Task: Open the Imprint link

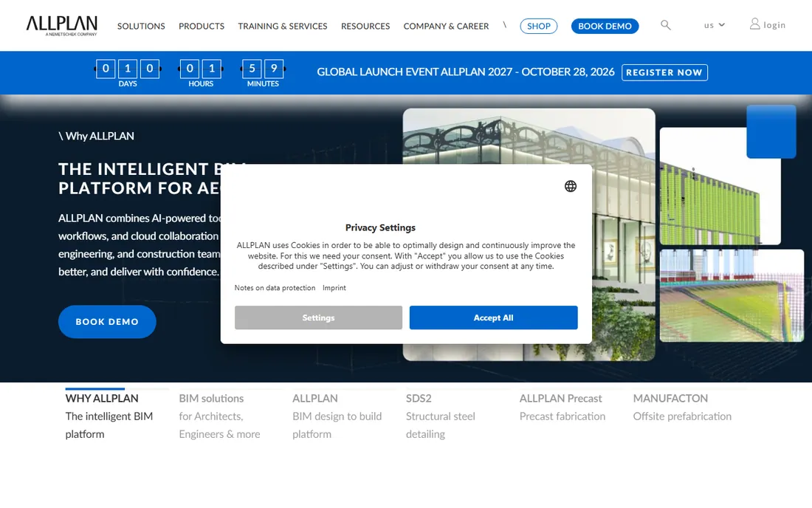Action: (334, 288)
